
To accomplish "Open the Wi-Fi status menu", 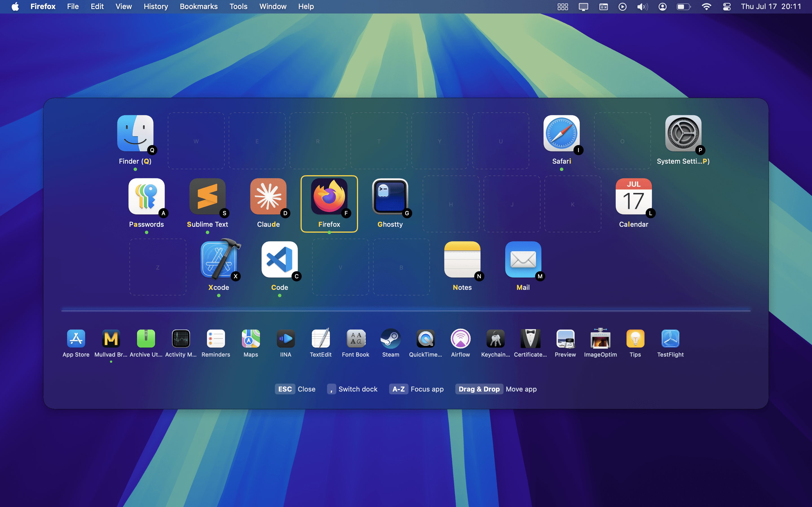I will pos(706,7).
